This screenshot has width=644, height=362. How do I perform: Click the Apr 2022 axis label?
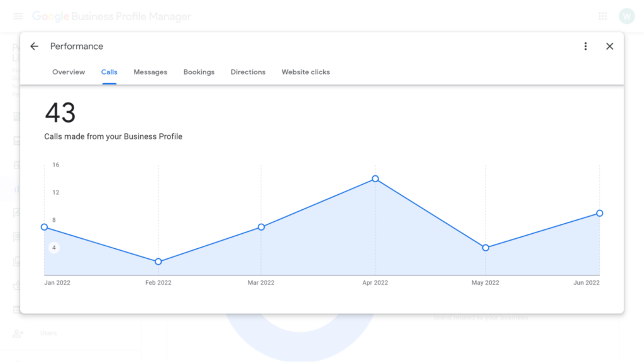(375, 282)
